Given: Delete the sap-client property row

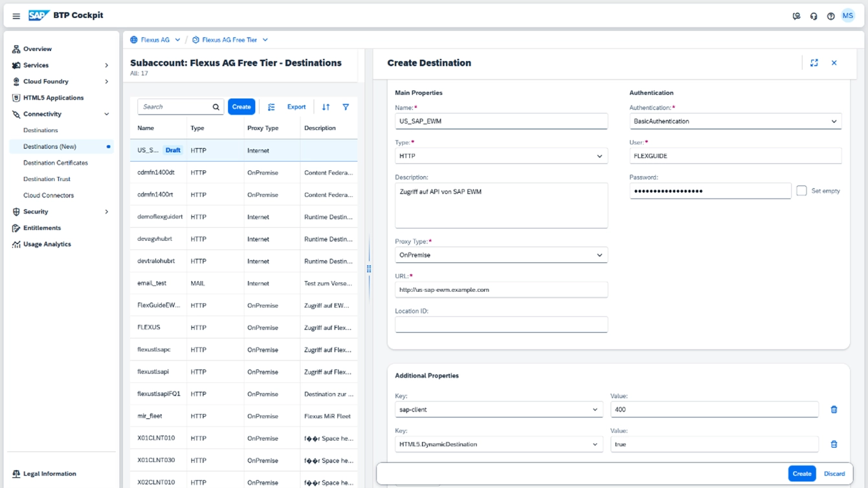Looking at the screenshot, I should coord(834,410).
